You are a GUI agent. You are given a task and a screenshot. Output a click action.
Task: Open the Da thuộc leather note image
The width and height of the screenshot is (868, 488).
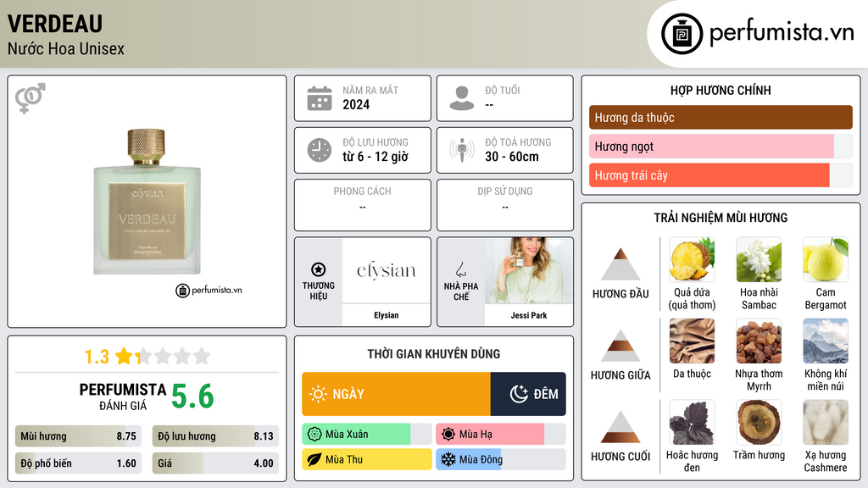(x=692, y=341)
